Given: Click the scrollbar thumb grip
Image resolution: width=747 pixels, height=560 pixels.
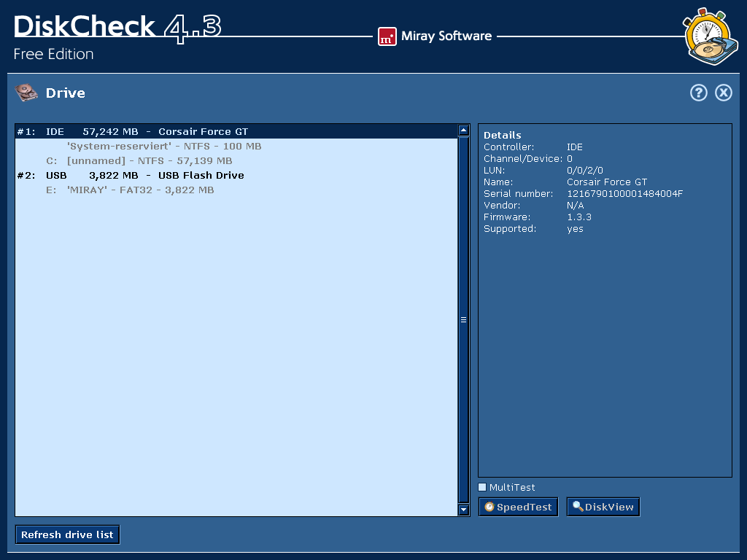Looking at the screenshot, I should click(463, 319).
